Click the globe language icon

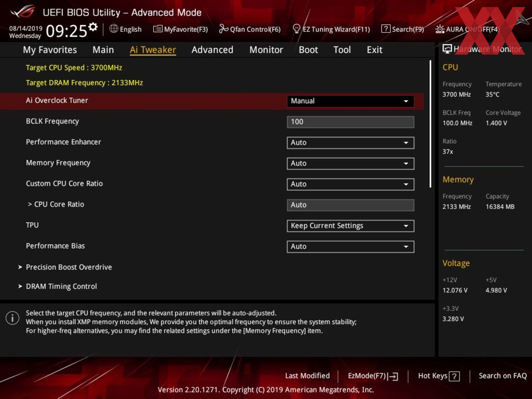(x=113, y=29)
